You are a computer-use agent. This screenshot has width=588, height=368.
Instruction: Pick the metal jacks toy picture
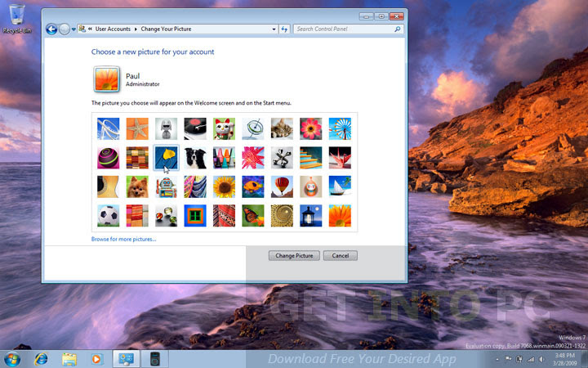click(x=282, y=158)
